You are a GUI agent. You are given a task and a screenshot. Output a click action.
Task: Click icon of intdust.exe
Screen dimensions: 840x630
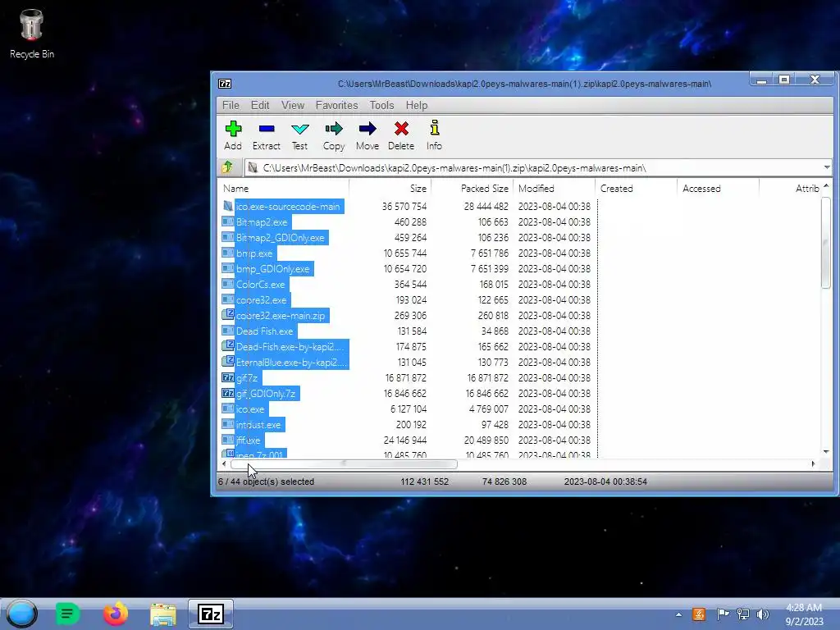point(228,424)
